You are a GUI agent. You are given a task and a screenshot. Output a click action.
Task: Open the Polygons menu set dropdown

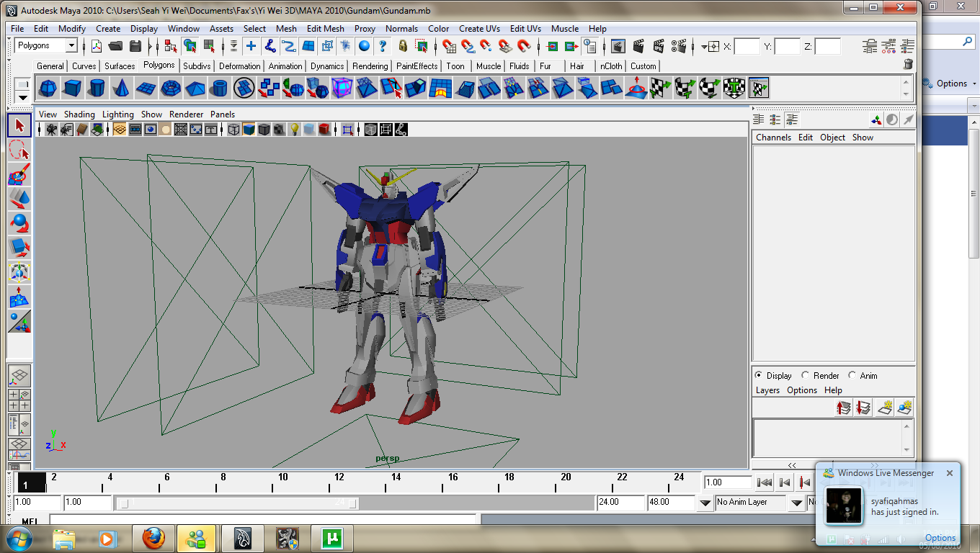point(45,45)
